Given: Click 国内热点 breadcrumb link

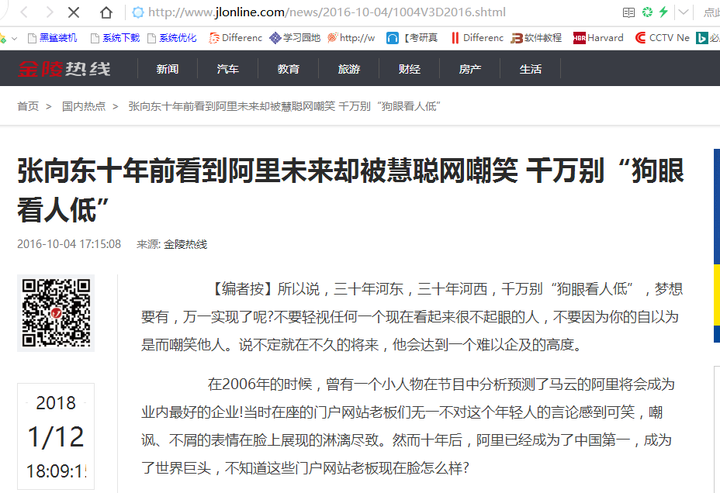Looking at the screenshot, I should (83, 106).
